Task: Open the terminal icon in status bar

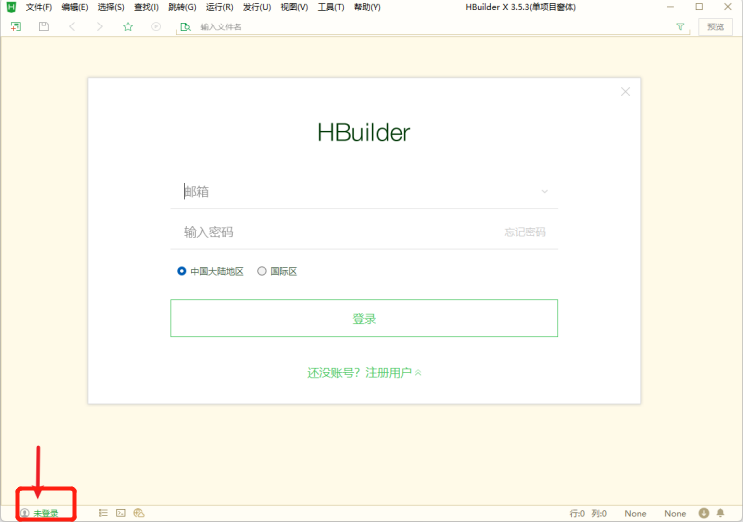Action: 121,513
